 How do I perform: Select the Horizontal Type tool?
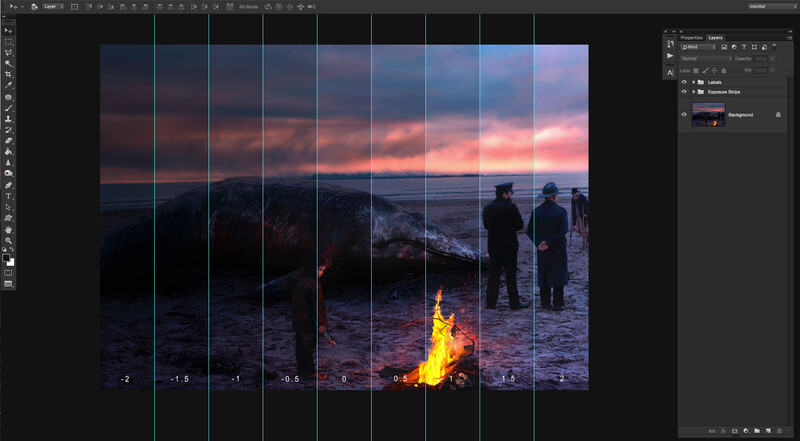(8, 196)
